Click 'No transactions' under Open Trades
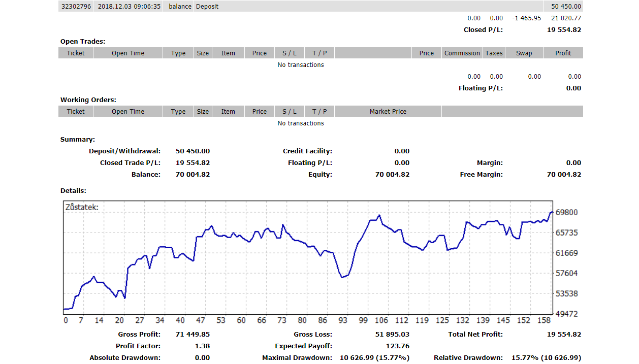The width and height of the screenshot is (639, 364). (301, 64)
